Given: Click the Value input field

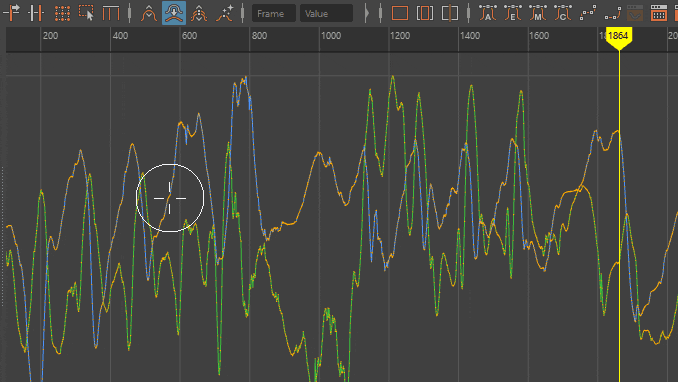Looking at the screenshot, I should pos(326,13).
